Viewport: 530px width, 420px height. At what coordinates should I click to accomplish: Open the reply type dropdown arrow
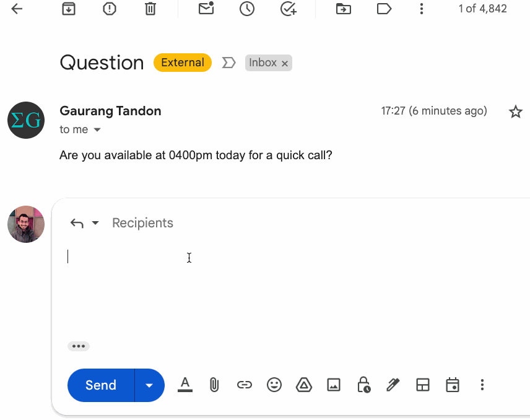[x=95, y=223]
